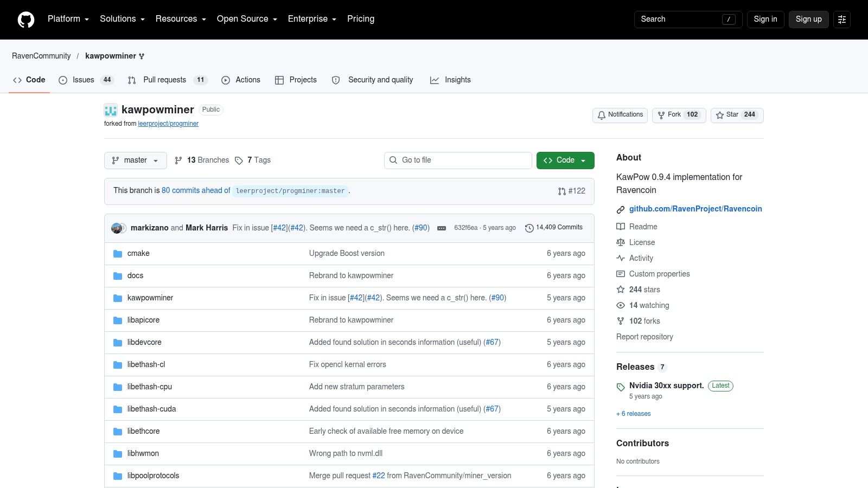Click the fork icon next to 102 forks
The height and width of the screenshot is (488, 868).
[621, 321]
